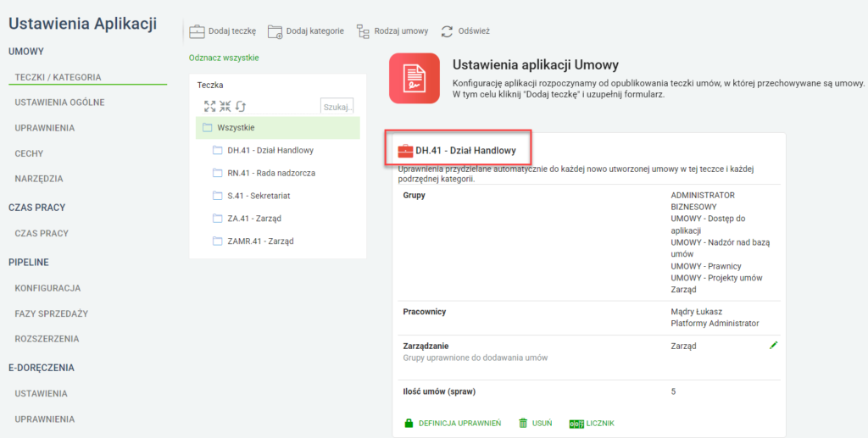
Task: Click PIPELINE section heading
Action: [29, 263]
